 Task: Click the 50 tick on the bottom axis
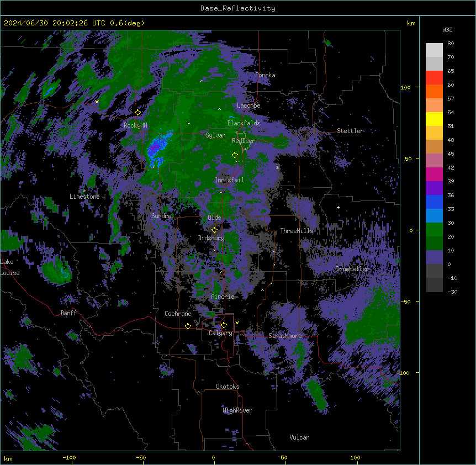pos(284,457)
